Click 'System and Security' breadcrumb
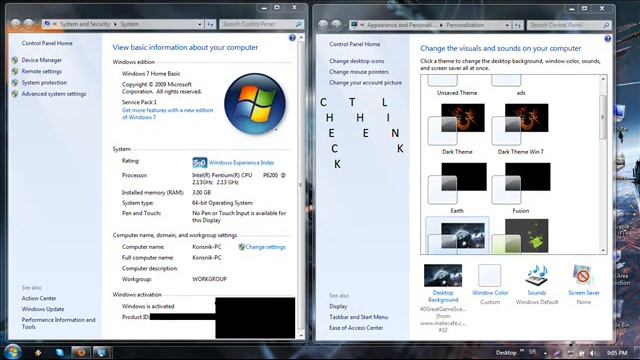 click(x=85, y=24)
